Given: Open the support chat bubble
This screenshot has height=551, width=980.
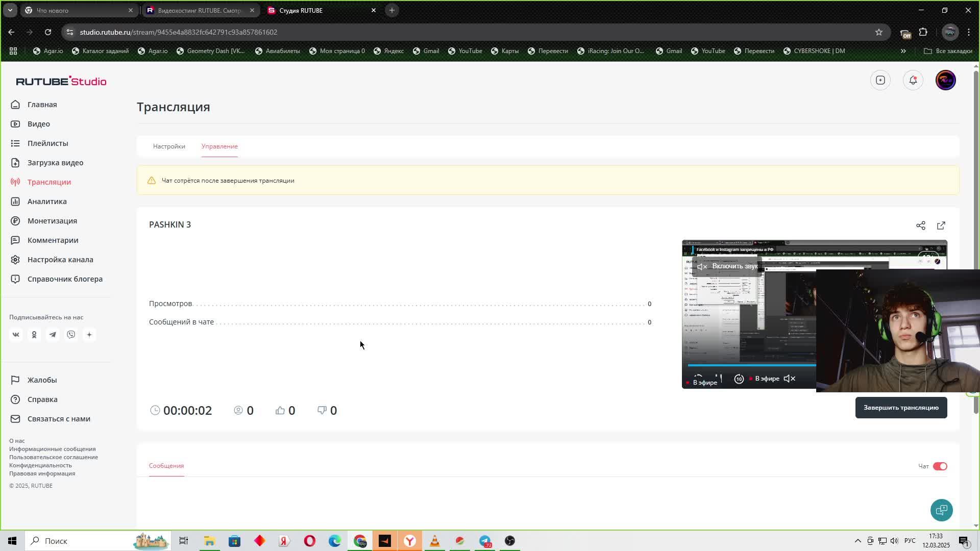Looking at the screenshot, I should pos(941,510).
